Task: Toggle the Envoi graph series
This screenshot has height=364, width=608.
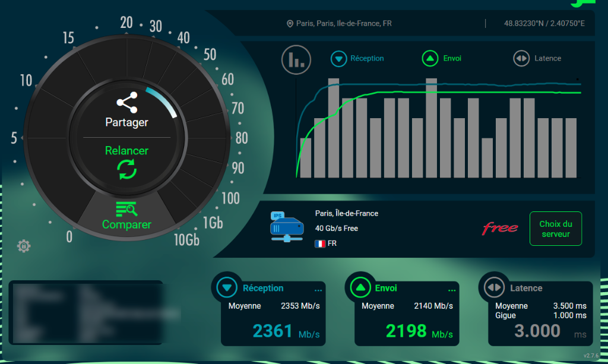Action: click(x=430, y=58)
